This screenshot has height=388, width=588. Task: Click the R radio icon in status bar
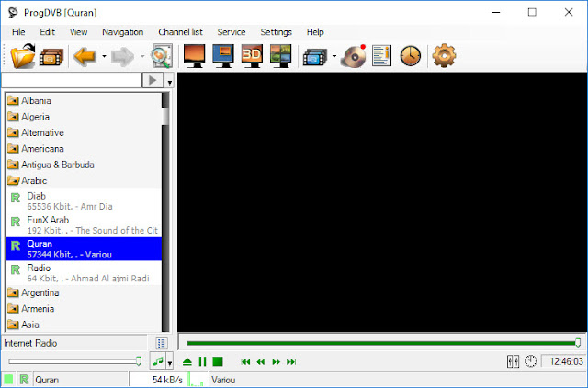25,380
